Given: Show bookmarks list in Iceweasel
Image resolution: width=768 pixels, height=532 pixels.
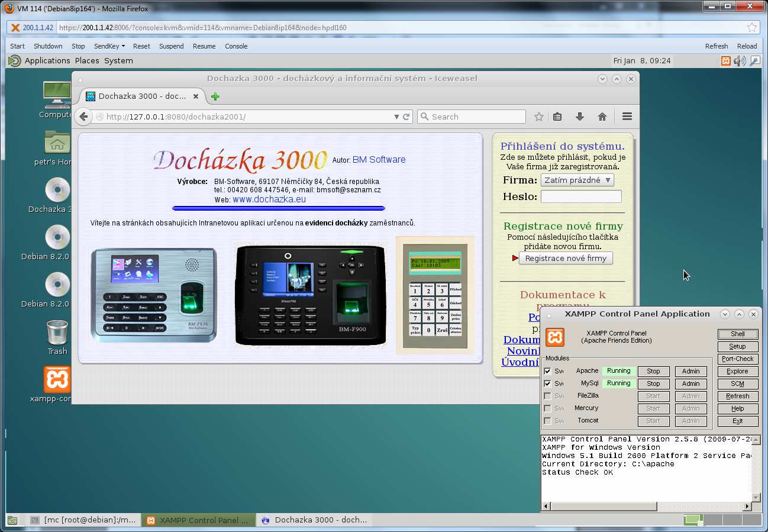Looking at the screenshot, I should click(x=557, y=117).
